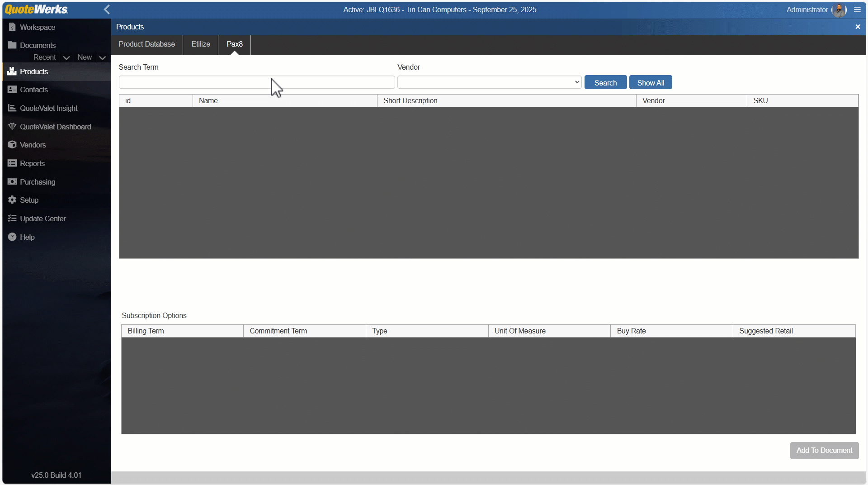868x485 pixels.
Task: Click the v25.0 Build 4.01 version text
Action: click(57, 475)
